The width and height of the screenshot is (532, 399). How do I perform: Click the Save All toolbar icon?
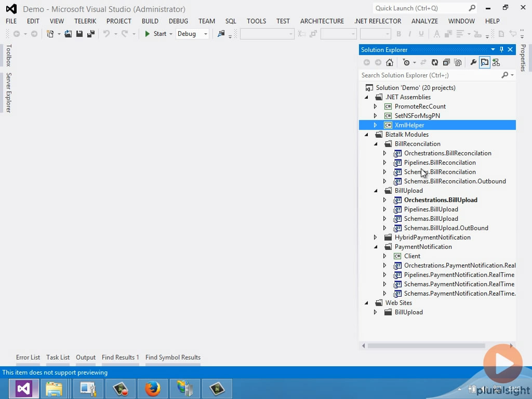pos(90,34)
